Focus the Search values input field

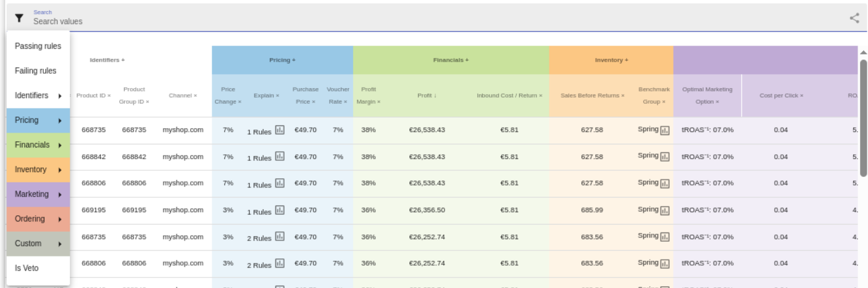[432, 21]
